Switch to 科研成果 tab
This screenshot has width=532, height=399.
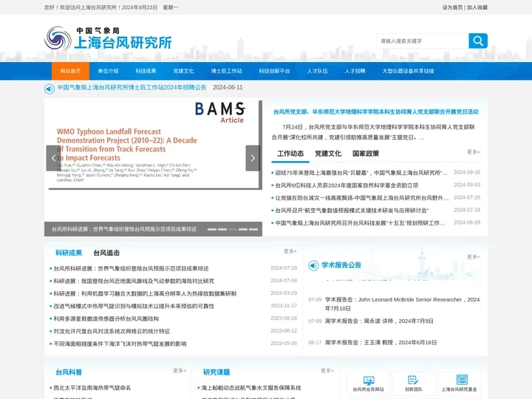69,253
